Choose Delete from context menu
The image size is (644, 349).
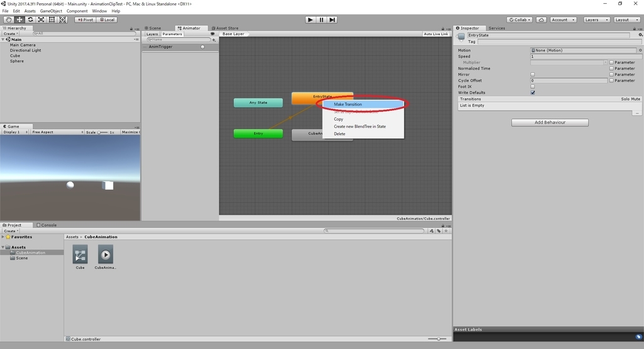[363, 134]
